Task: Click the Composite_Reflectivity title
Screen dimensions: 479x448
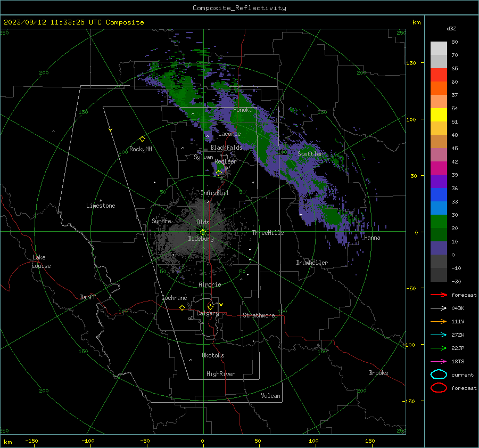Action: pos(240,8)
